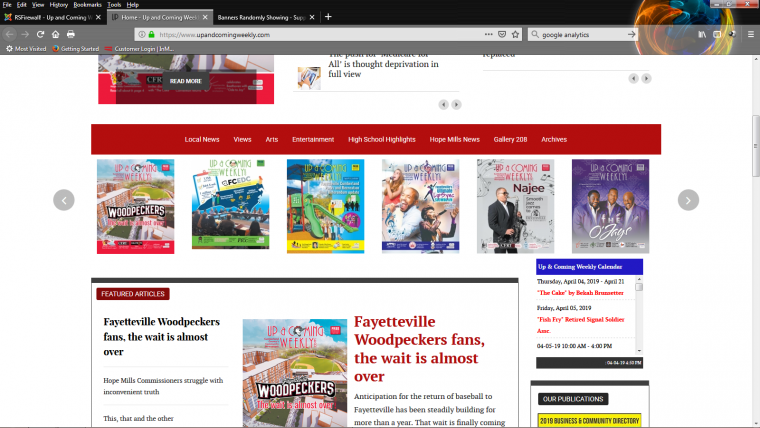Open The O'Jays cover thumbnail

(x=611, y=206)
